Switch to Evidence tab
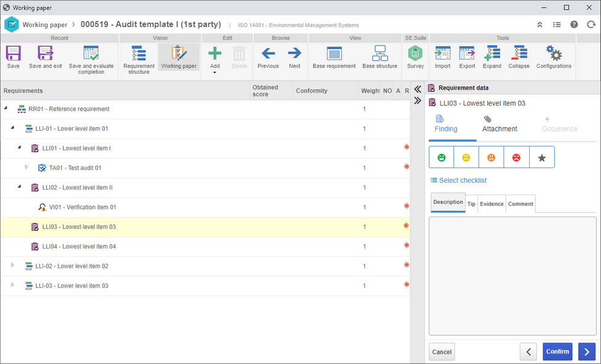Viewport: 601px width, 364px height. tap(492, 204)
